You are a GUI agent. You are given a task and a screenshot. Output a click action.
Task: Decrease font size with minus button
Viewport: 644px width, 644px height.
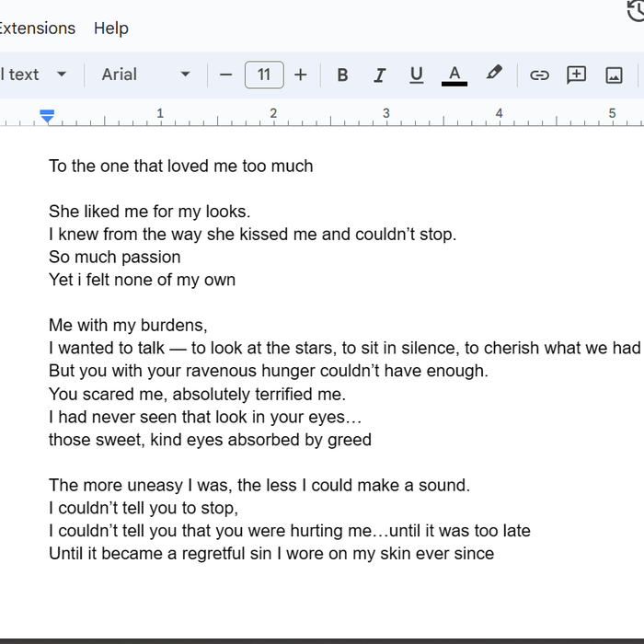(x=226, y=75)
